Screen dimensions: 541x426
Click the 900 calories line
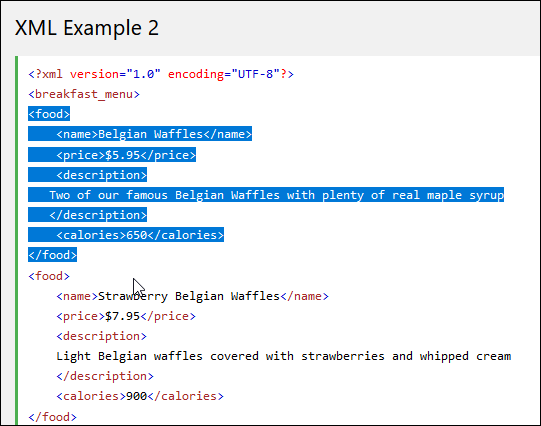pyautogui.click(x=140, y=396)
